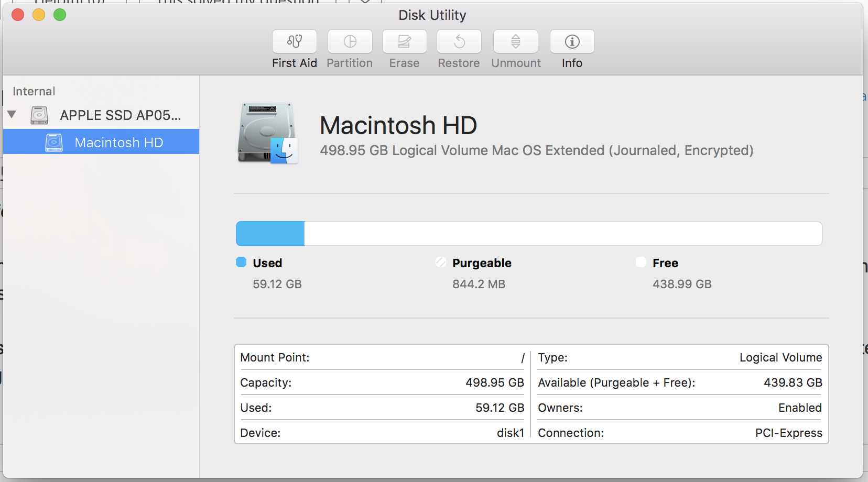The image size is (868, 482).
Task: Click the Mount Point row in details table
Action: coord(382,357)
